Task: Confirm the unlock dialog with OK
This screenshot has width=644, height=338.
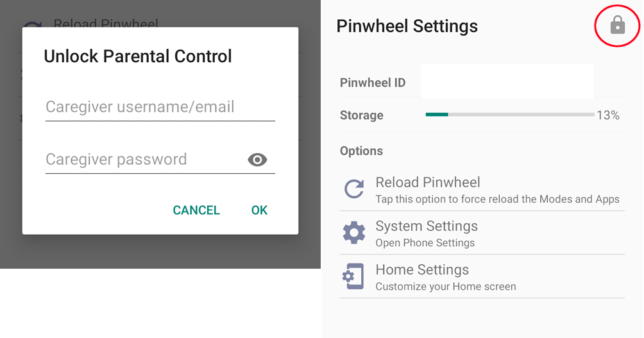Action: tap(259, 210)
